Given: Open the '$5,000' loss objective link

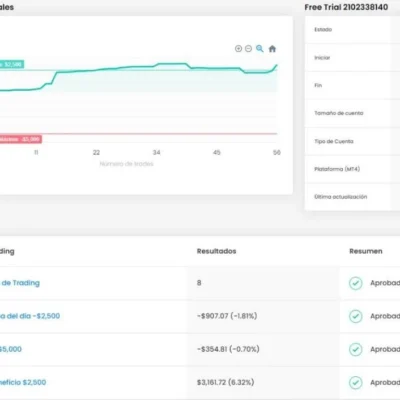Looking at the screenshot, I should coord(11,349).
